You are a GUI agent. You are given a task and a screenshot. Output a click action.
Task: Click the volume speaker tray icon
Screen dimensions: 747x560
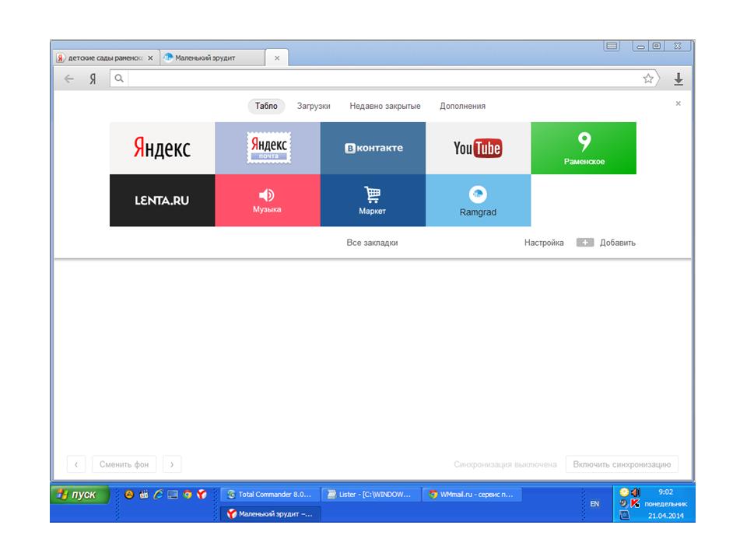(x=636, y=492)
